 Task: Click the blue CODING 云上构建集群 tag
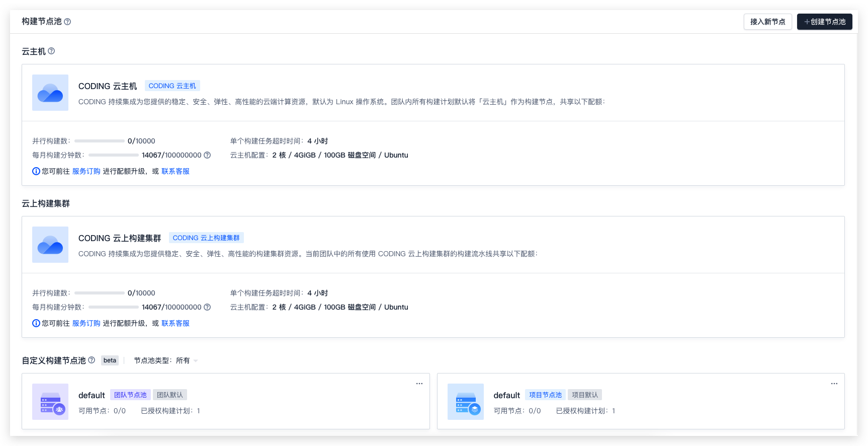pos(206,238)
